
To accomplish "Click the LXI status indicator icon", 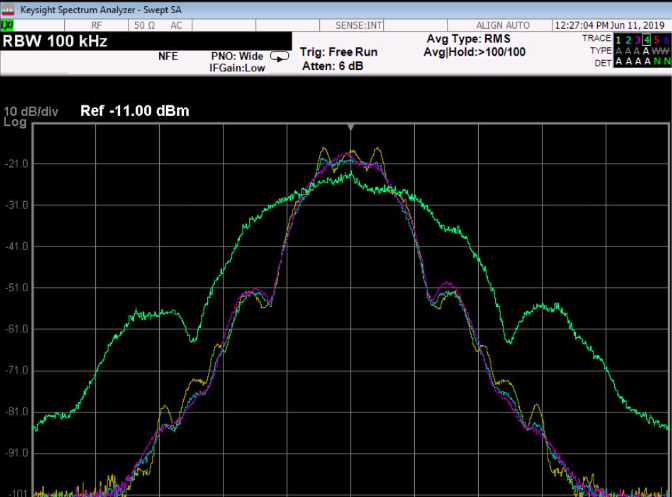I will click(8, 24).
